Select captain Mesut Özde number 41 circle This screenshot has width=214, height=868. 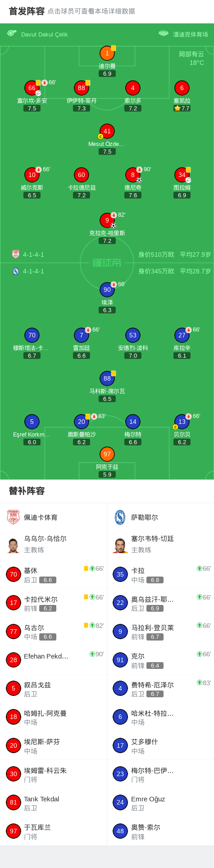107,131
